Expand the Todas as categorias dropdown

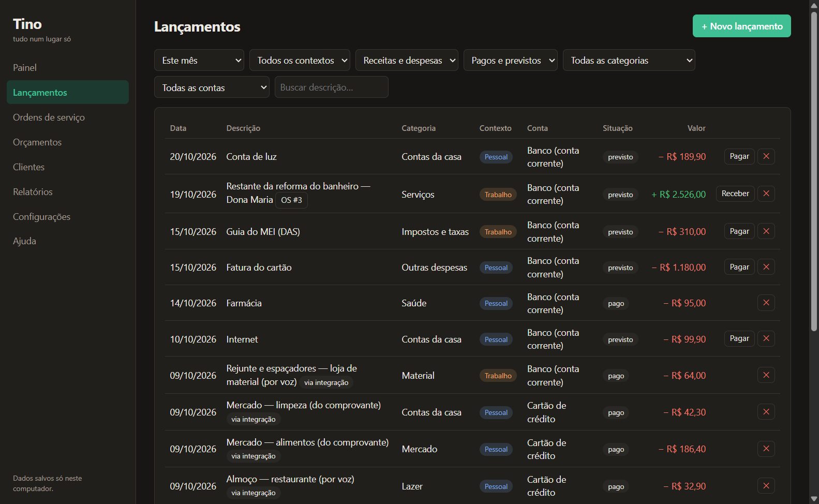pos(629,61)
